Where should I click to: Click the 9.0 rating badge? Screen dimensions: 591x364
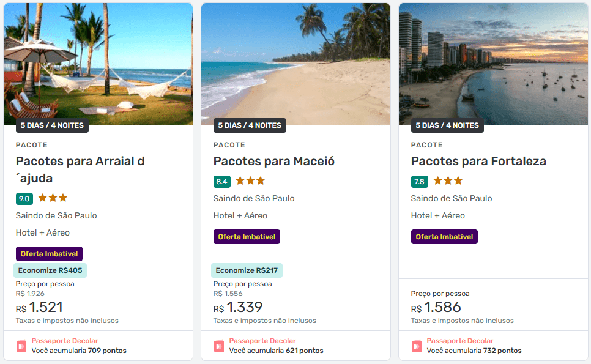tap(24, 198)
